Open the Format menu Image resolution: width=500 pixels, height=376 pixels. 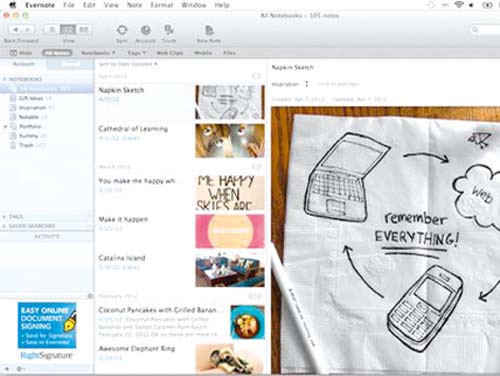coord(162,5)
